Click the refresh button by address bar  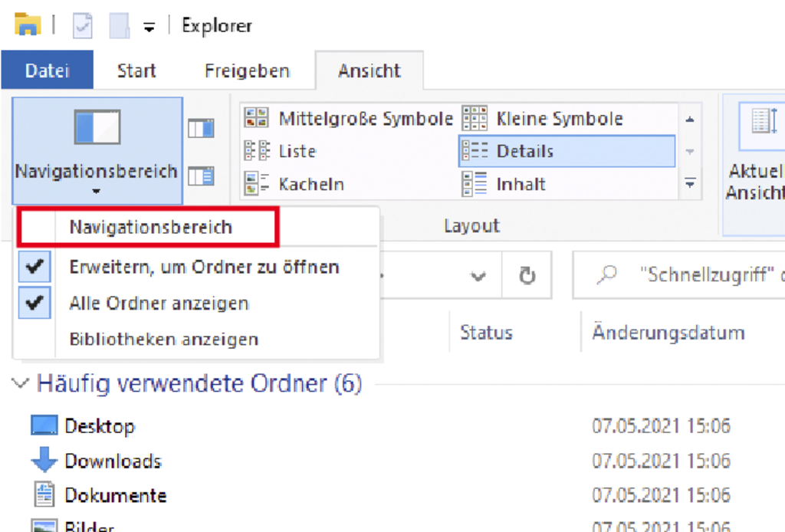click(527, 277)
